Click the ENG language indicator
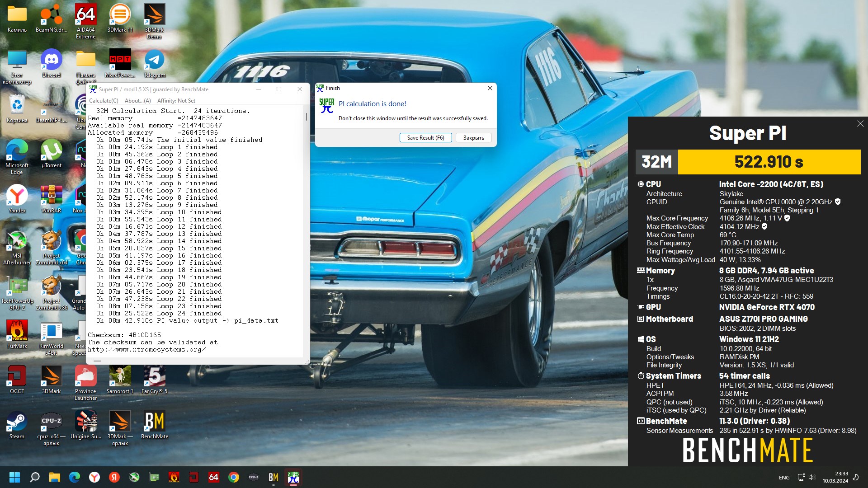The width and height of the screenshot is (868, 488). point(784,478)
